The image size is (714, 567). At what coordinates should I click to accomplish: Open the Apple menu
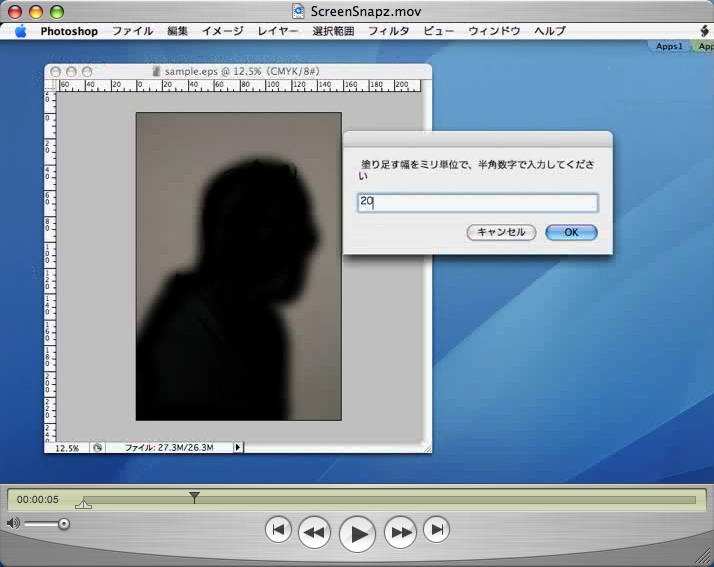[x=20, y=31]
